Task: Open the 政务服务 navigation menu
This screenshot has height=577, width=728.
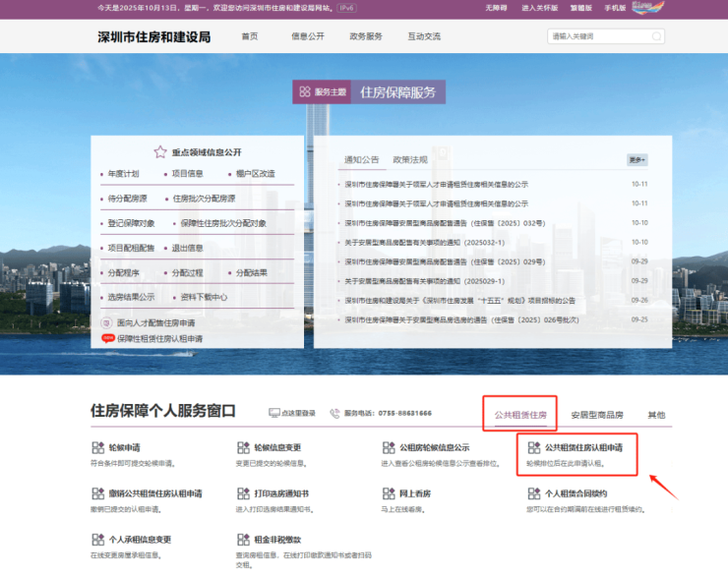Action: pyautogui.click(x=366, y=36)
